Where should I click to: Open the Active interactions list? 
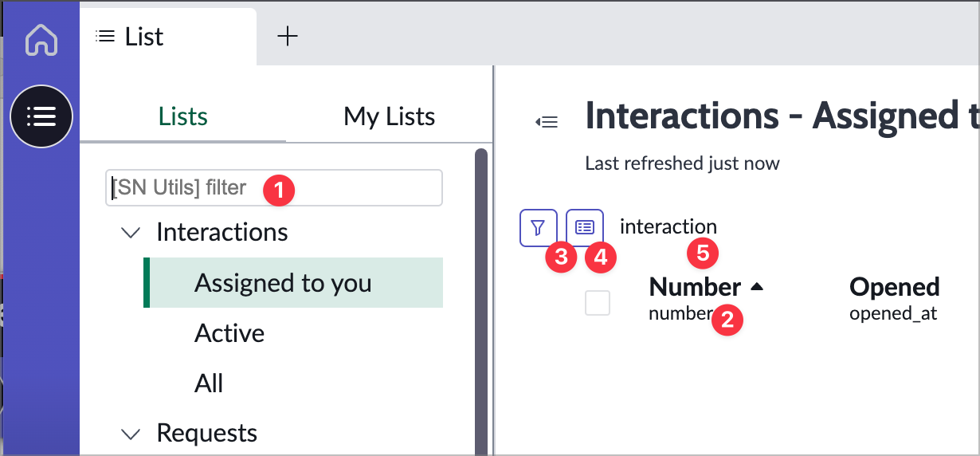[229, 333]
